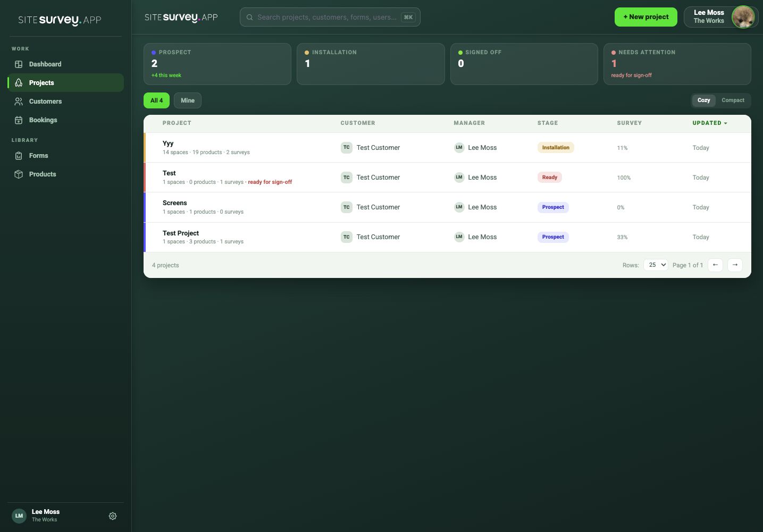Click the Manager column header

pyautogui.click(x=469, y=123)
